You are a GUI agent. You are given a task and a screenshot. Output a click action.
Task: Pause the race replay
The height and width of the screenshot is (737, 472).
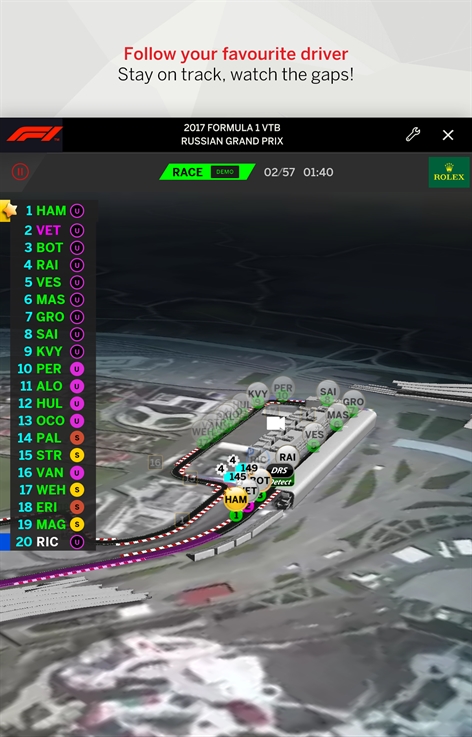(20, 172)
